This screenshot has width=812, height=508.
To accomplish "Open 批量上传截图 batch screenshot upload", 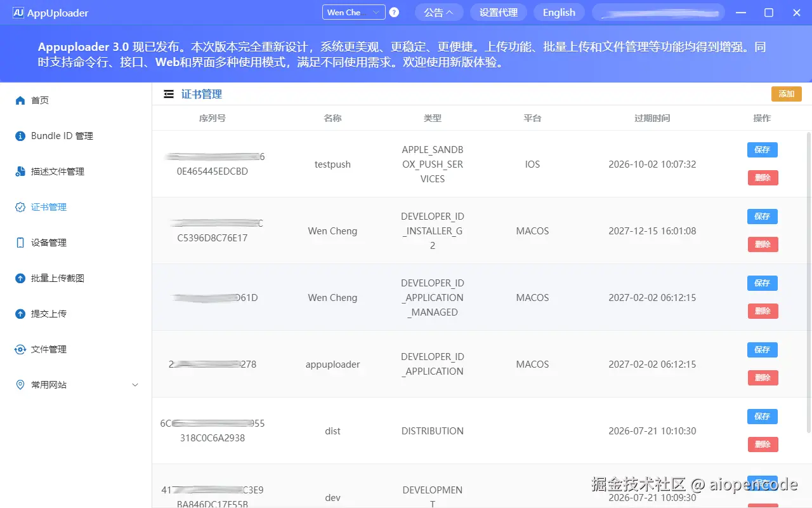I will (x=58, y=277).
